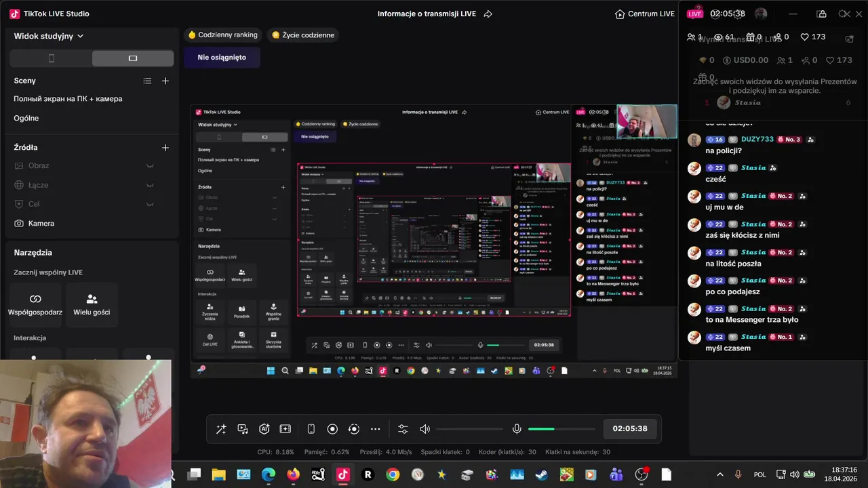The image size is (868, 488).
Task: Mute the microphone
Action: (517, 429)
